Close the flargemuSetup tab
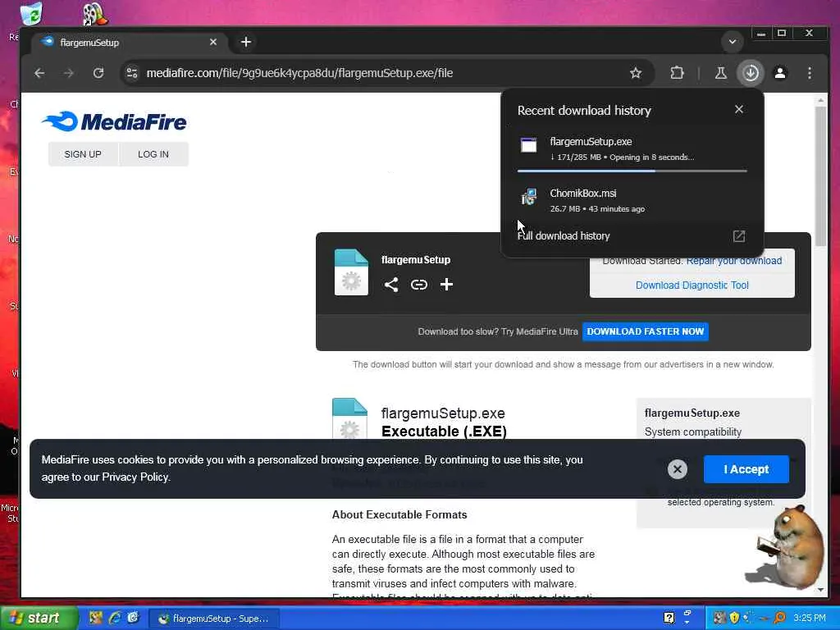The image size is (840, 630). (x=213, y=42)
